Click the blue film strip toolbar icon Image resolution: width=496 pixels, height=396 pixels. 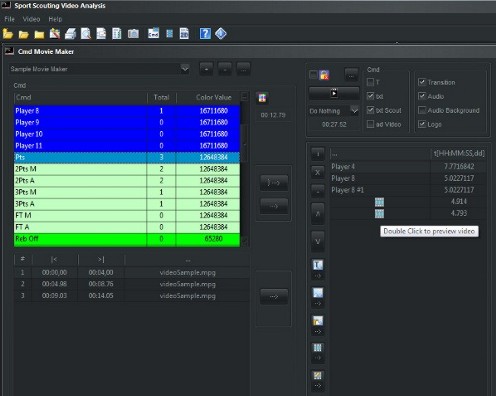(170, 34)
